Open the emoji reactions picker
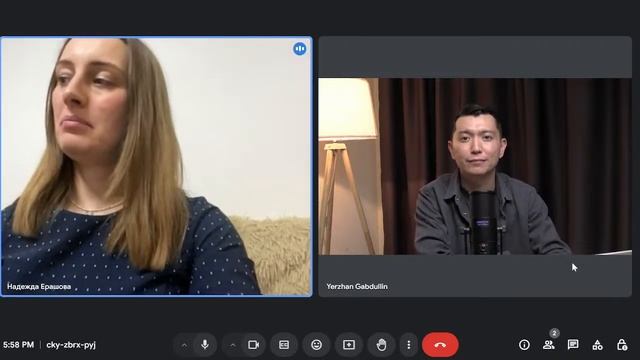 pos(316,345)
